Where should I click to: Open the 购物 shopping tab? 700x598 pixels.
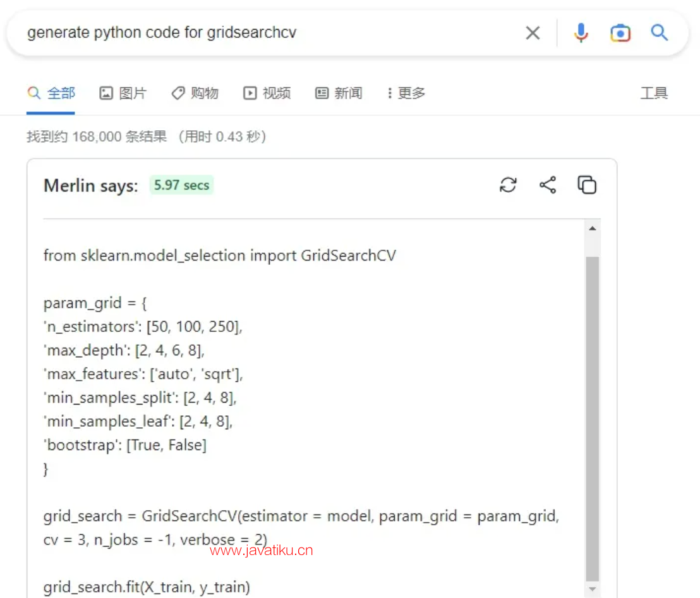pos(195,93)
